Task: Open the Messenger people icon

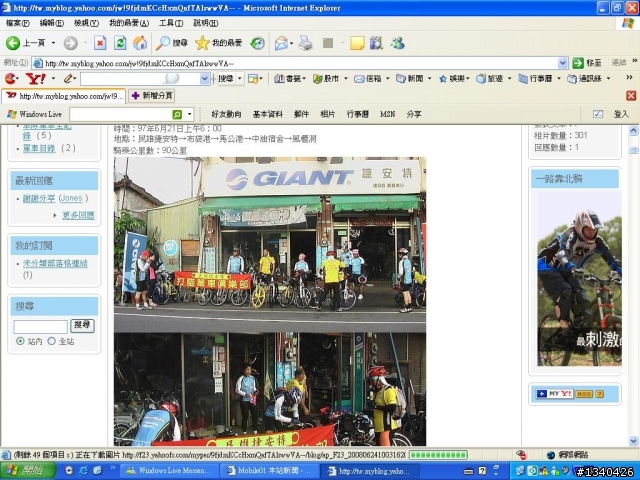Action: click(397, 43)
